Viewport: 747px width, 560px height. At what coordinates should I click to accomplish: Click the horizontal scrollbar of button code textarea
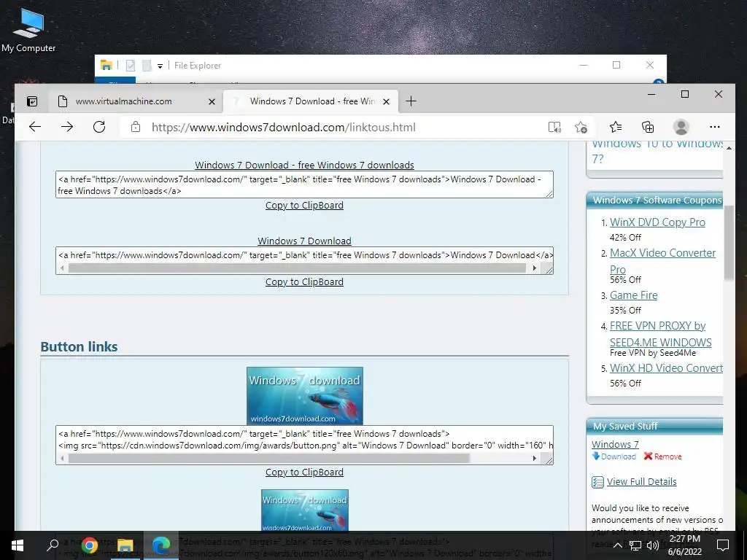click(269, 459)
